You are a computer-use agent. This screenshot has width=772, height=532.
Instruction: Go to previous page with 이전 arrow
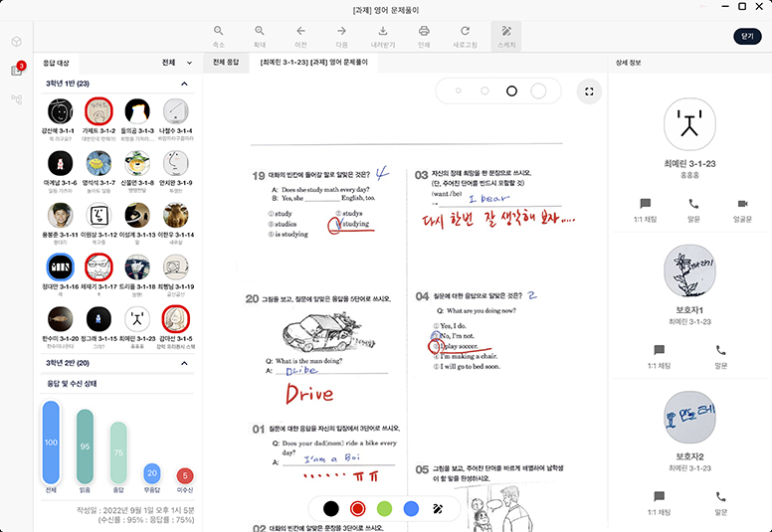pyautogui.click(x=300, y=36)
